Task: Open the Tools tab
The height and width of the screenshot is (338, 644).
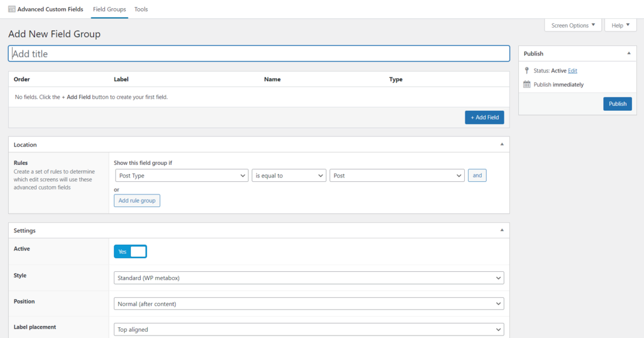Action: [x=141, y=9]
